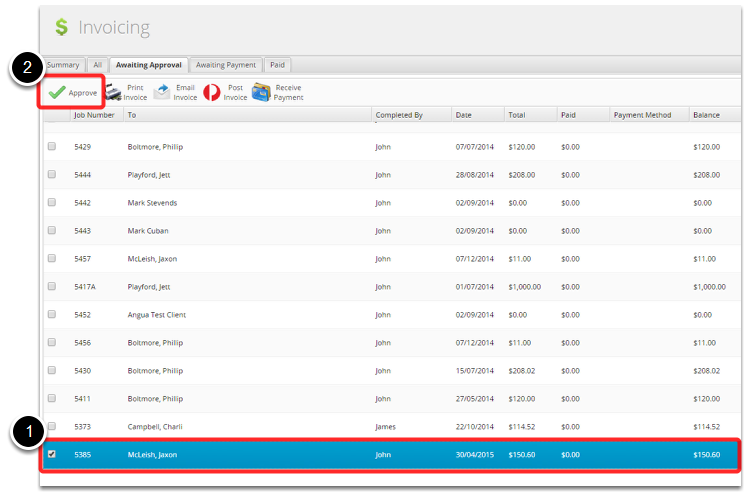Screen dimensions: 750x497
Task: Tick checkbox for job 5429
Action: [52, 146]
